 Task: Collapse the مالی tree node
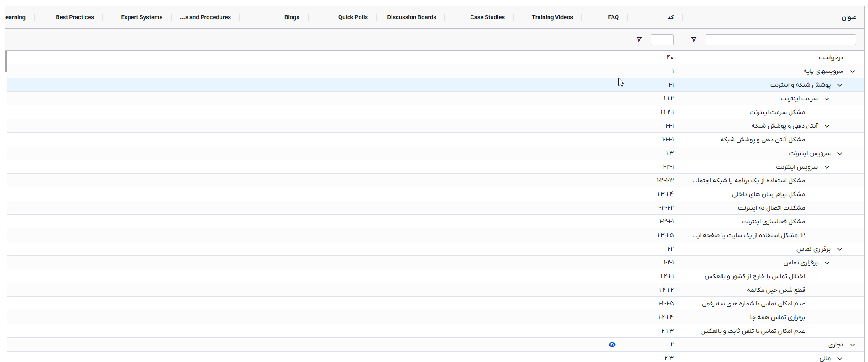pyautogui.click(x=839, y=359)
